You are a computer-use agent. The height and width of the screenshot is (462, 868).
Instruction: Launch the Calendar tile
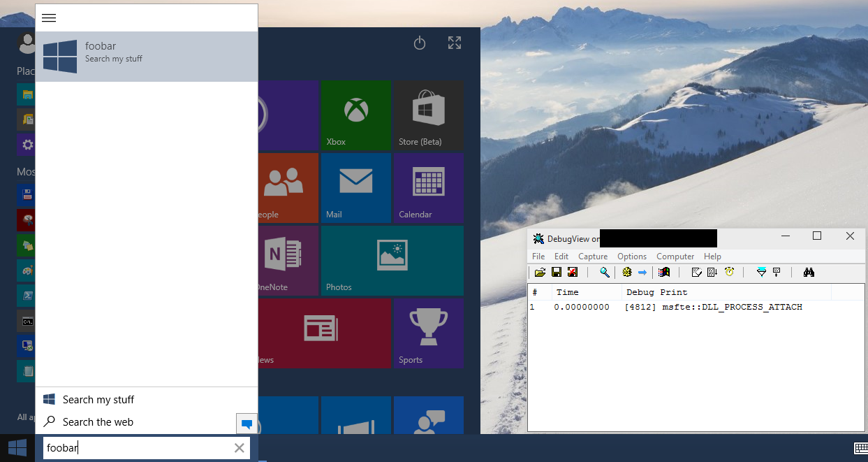coord(428,188)
